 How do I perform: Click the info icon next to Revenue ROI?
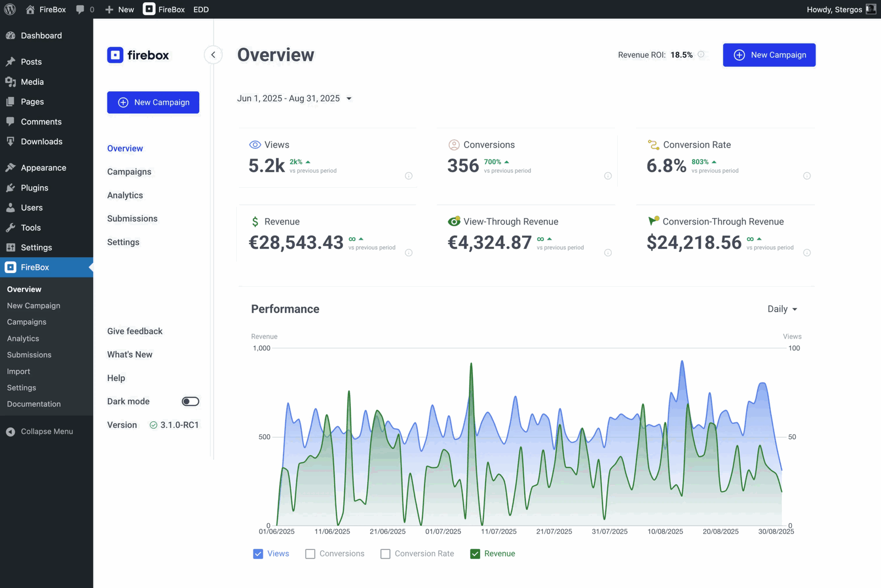click(701, 55)
